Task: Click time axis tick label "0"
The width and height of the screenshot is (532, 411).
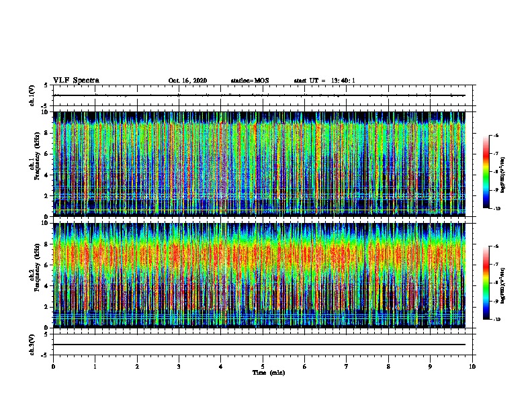Action: [x=53, y=367]
